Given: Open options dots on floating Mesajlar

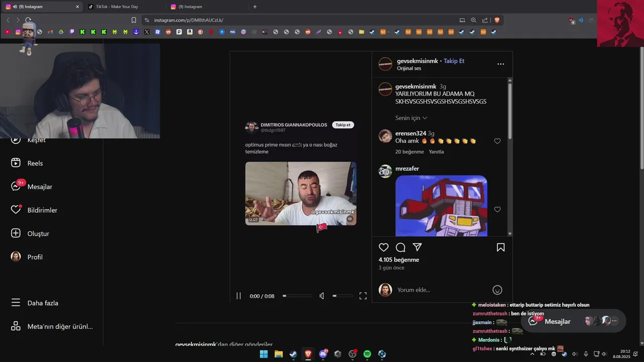Looking at the screenshot, I should tap(614, 321).
